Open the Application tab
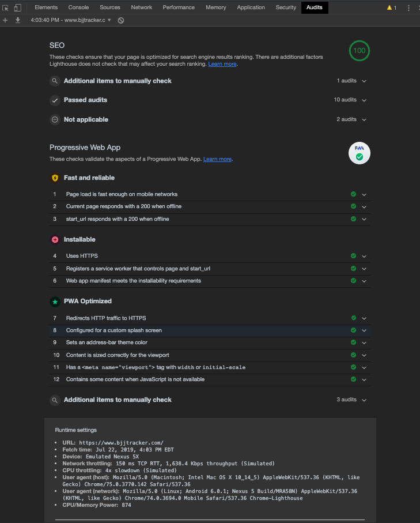 click(251, 7)
